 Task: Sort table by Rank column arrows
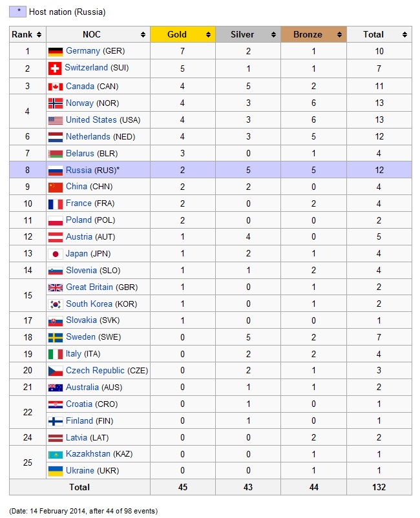click(39, 35)
